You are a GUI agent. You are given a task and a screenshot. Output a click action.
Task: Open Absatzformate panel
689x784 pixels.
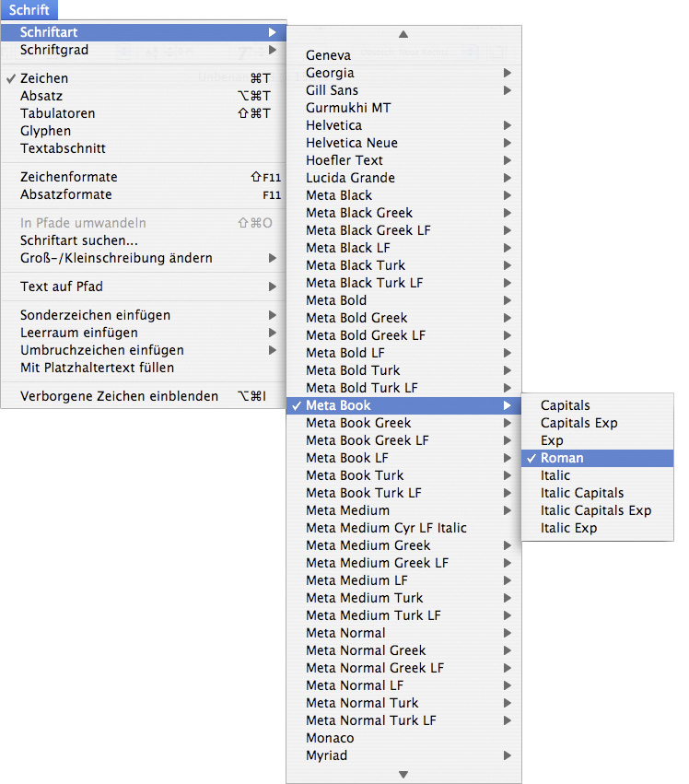tap(144, 194)
